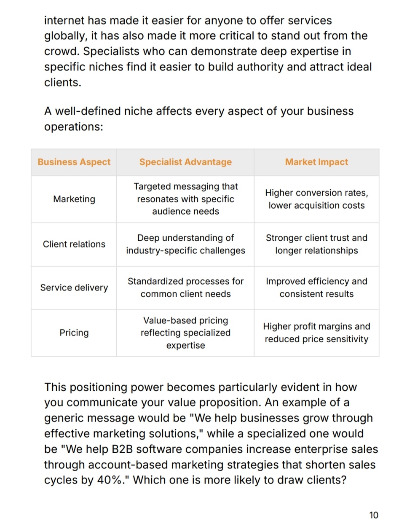Click the Specialist Advantage column header
This screenshot has width=399, height=532.
click(185, 162)
